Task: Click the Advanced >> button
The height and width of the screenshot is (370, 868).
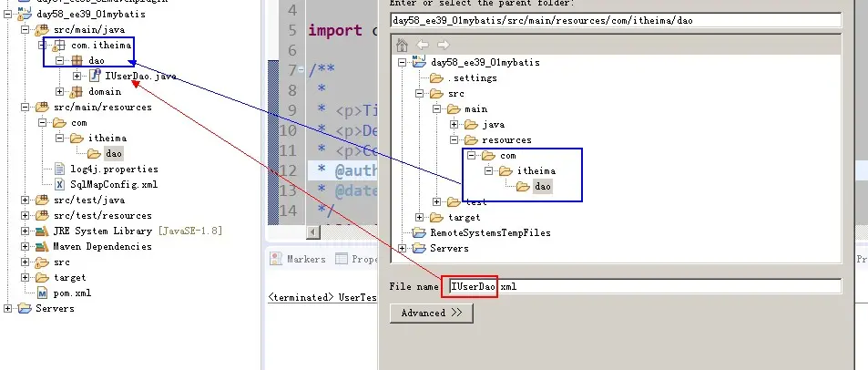Action: click(x=431, y=313)
